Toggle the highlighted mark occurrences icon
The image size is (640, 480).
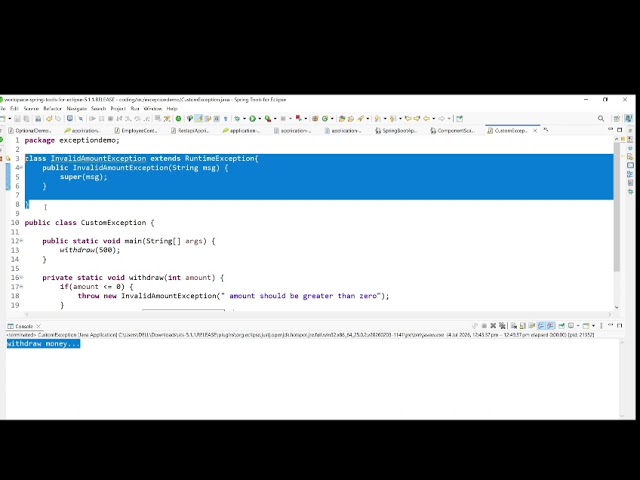[198, 119]
